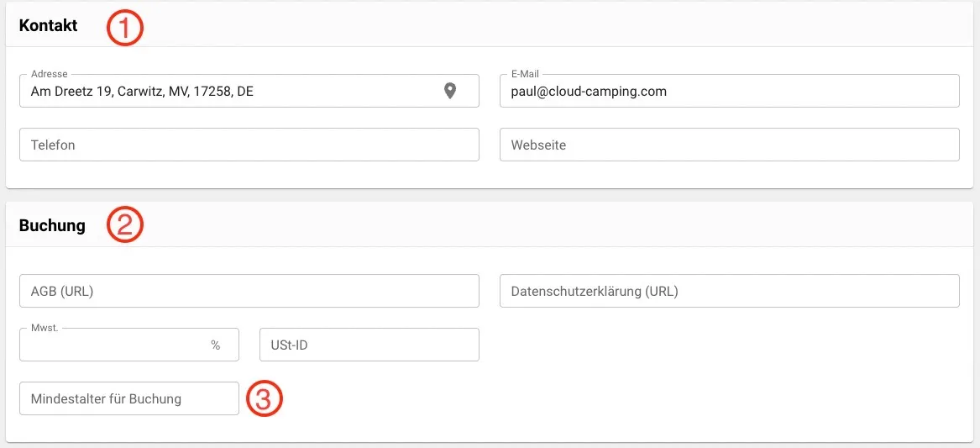Screen dimensions: 980x448
Task: Click the small Mwst. floating label
Action: pyautogui.click(x=45, y=327)
